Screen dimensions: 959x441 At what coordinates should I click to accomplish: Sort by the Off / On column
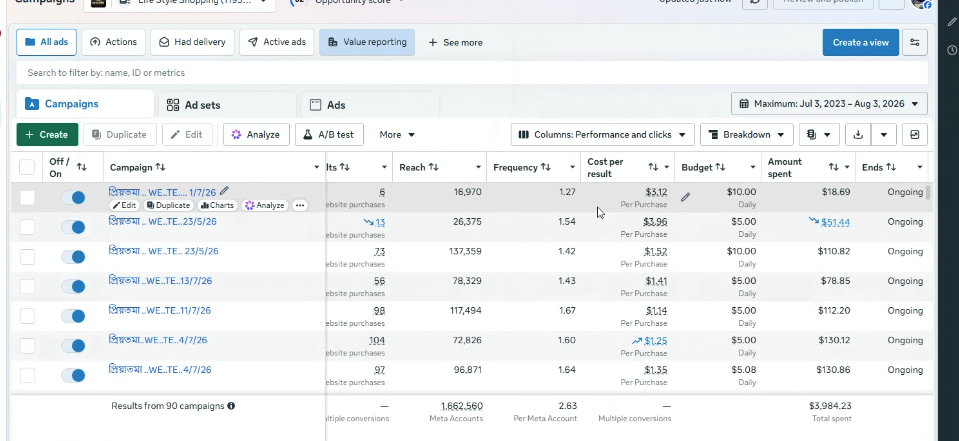[x=81, y=167]
